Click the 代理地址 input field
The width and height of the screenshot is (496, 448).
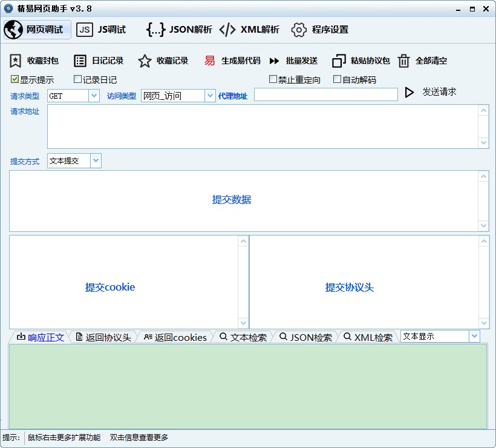pyautogui.click(x=325, y=94)
